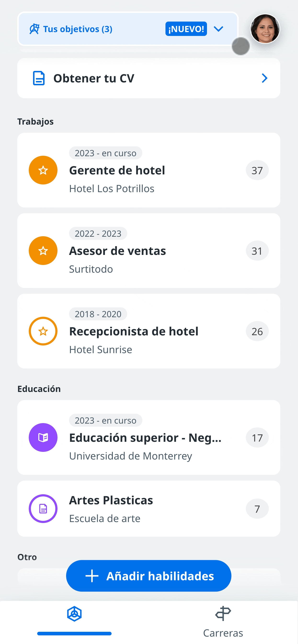The height and width of the screenshot is (644, 298).
Task: Open the Gerente de hotel job entry
Action: coord(149,170)
